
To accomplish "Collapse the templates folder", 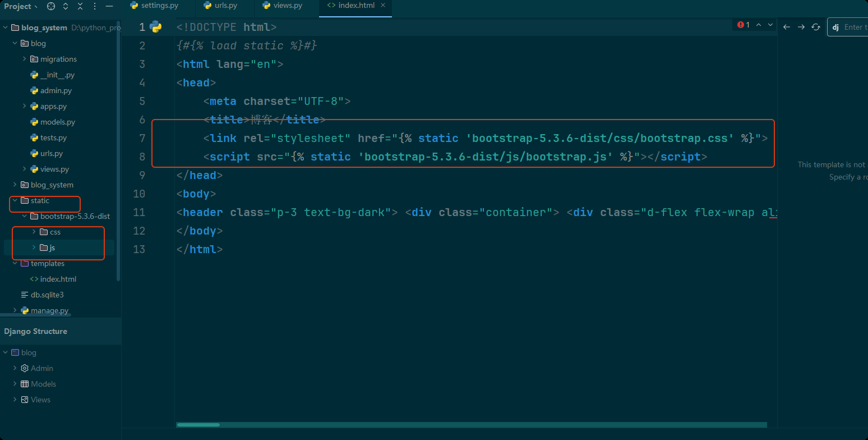I will coord(15,263).
